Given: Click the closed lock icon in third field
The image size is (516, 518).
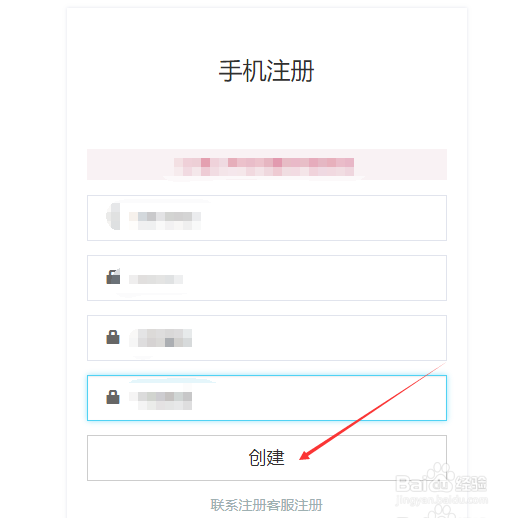Looking at the screenshot, I should (x=113, y=337).
